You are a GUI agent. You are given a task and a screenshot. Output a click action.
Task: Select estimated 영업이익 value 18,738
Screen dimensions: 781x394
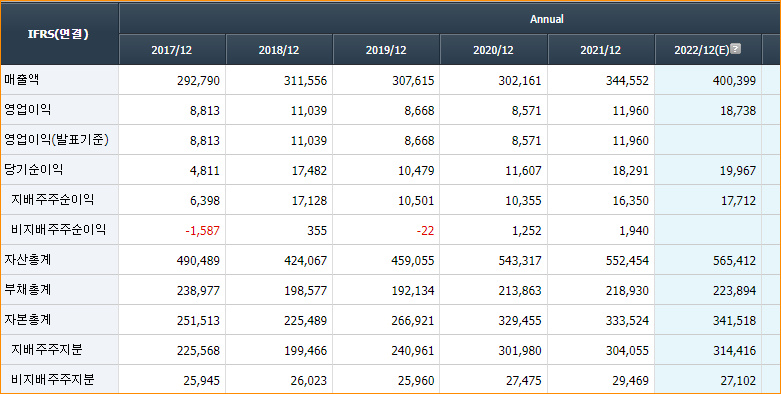click(738, 111)
